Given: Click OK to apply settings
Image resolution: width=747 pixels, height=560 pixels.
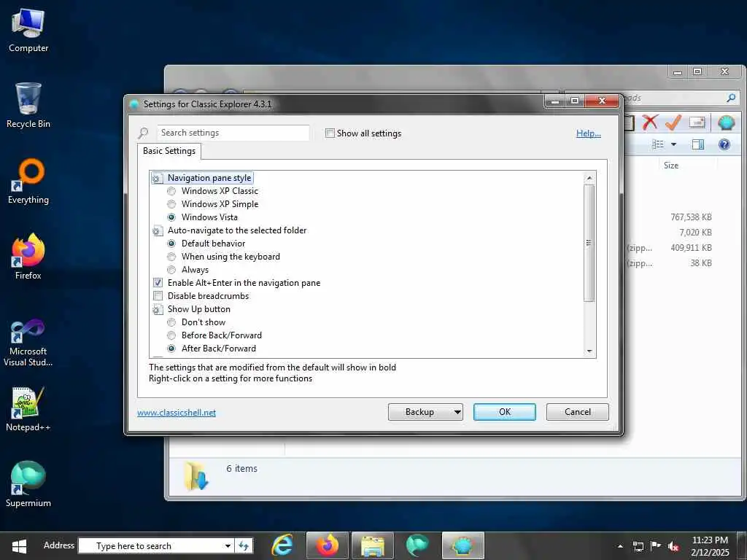Looking at the screenshot, I should point(505,412).
